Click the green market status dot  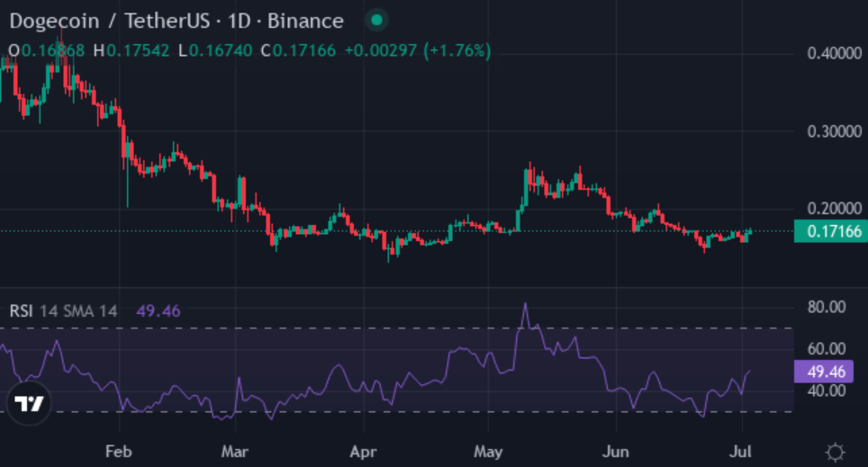(377, 20)
